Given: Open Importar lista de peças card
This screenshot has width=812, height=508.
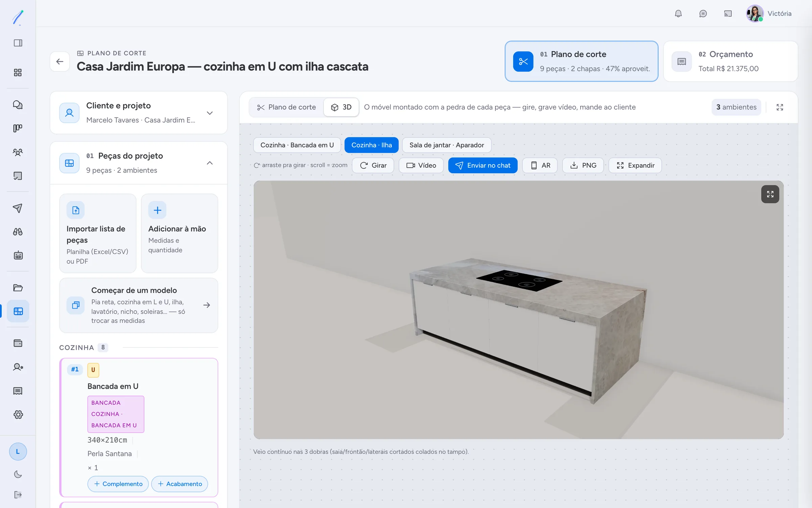Looking at the screenshot, I should click(x=98, y=233).
